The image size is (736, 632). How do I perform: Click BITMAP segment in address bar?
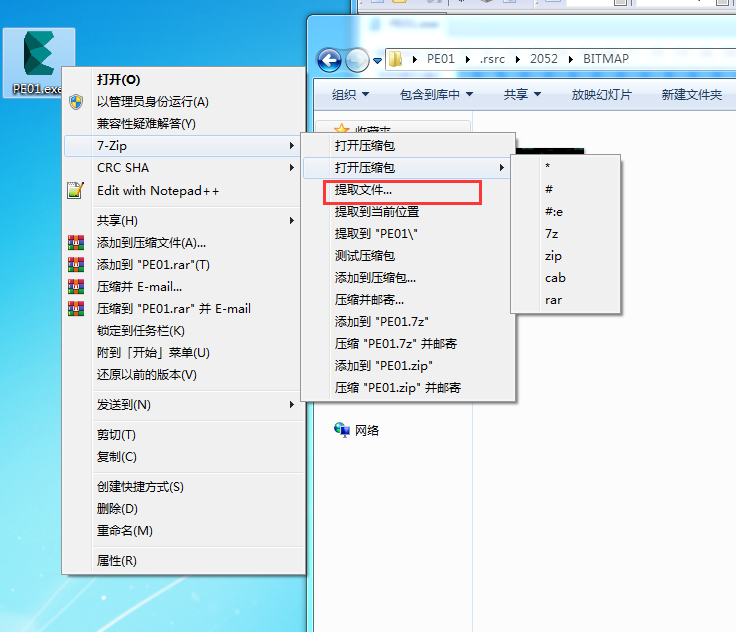[606, 59]
